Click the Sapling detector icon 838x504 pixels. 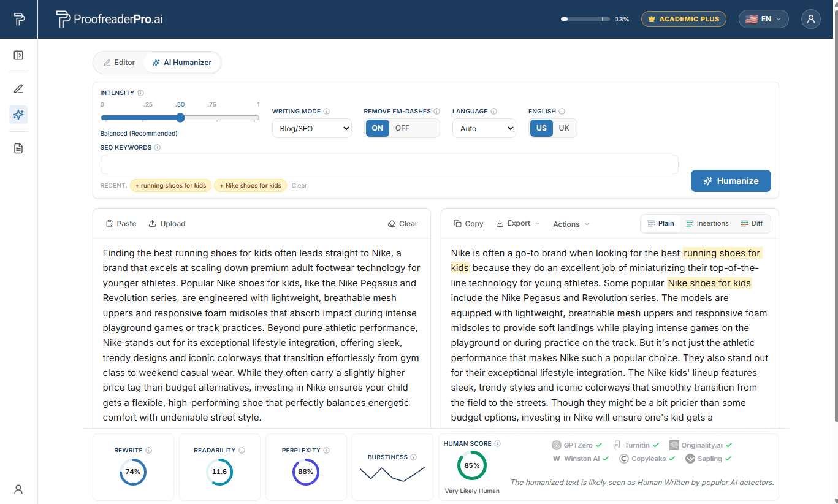click(690, 459)
